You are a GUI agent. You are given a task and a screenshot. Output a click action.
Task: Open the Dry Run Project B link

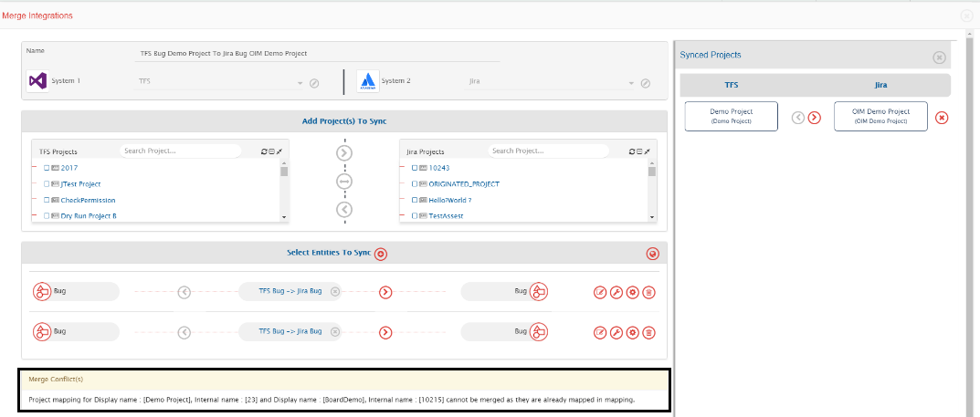tap(88, 215)
